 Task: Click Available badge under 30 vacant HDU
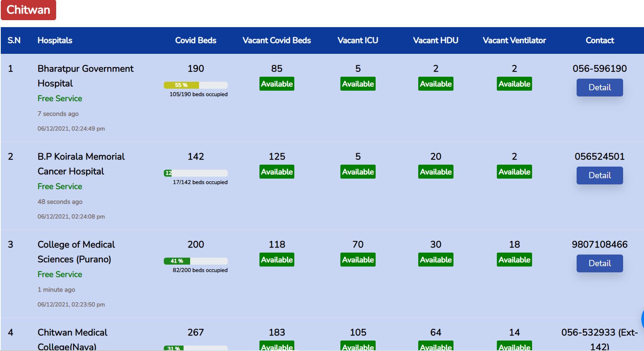click(x=436, y=260)
